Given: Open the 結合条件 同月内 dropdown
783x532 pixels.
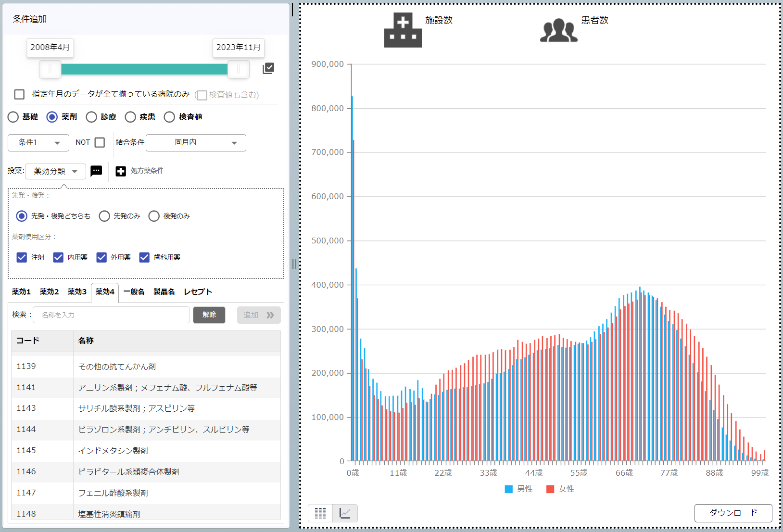Looking at the screenshot, I should (x=196, y=143).
